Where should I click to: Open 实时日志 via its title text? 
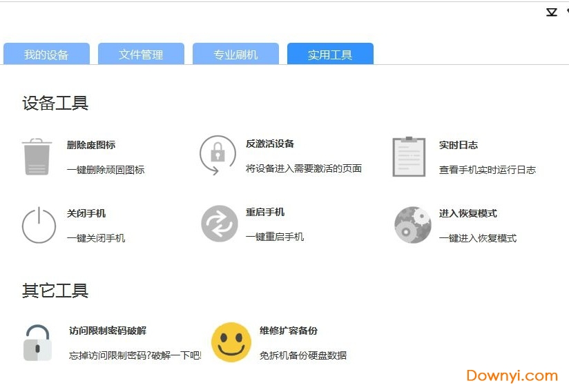(x=459, y=145)
